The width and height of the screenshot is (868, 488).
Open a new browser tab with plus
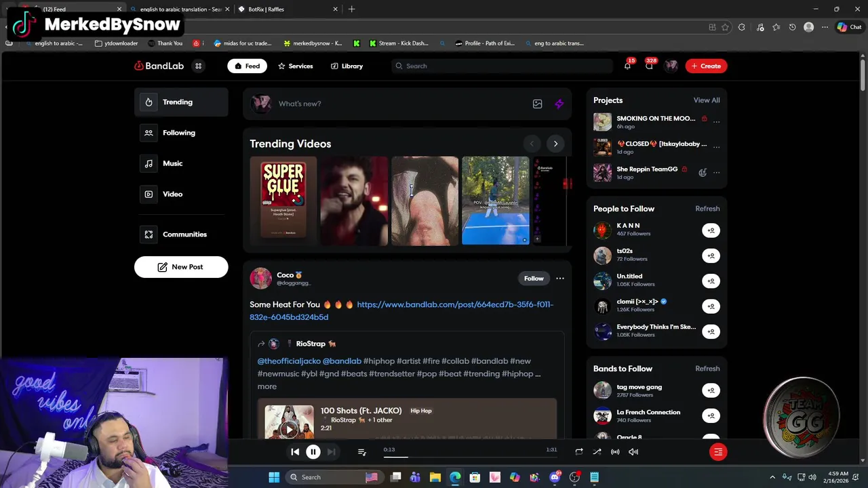coord(351,9)
